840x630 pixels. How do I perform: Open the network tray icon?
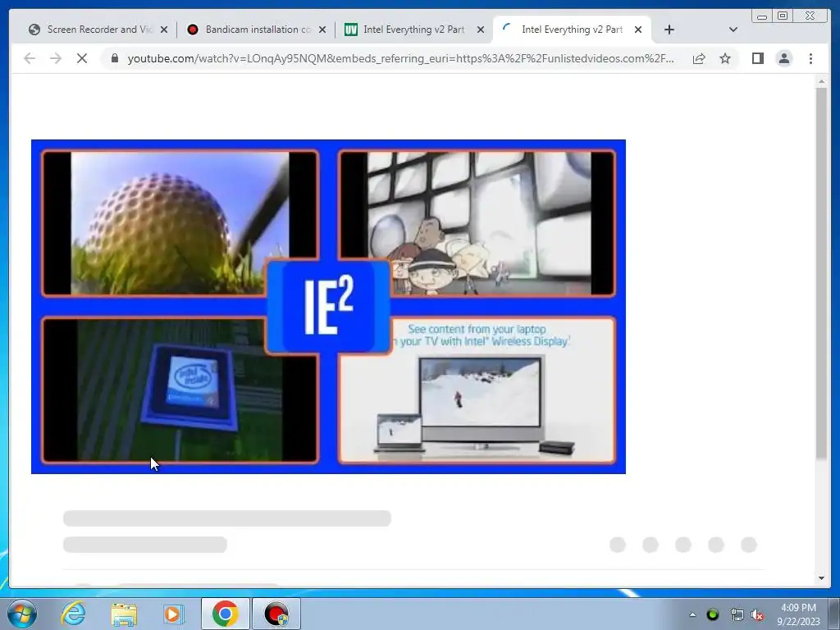click(x=737, y=614)
